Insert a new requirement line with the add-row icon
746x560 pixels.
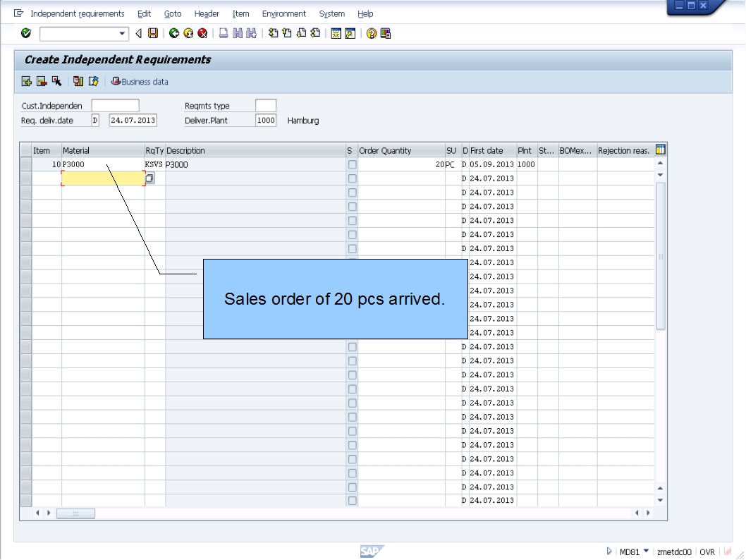click(x=26, y=82)
